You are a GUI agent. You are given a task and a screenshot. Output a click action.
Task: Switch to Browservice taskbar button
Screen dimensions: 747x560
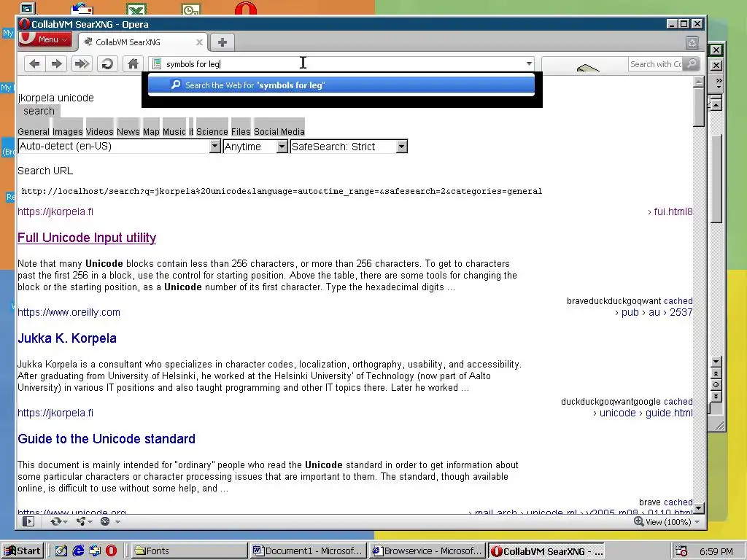coord(427,551)
